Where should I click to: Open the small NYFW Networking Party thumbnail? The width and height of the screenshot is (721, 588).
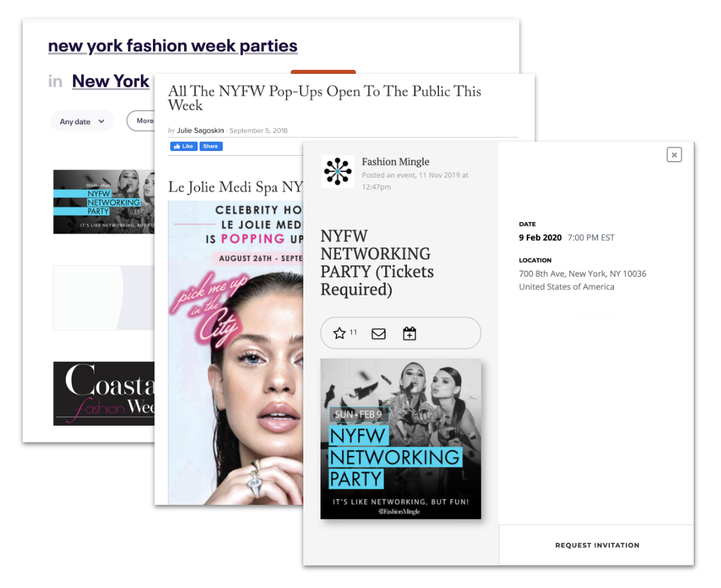104,202
